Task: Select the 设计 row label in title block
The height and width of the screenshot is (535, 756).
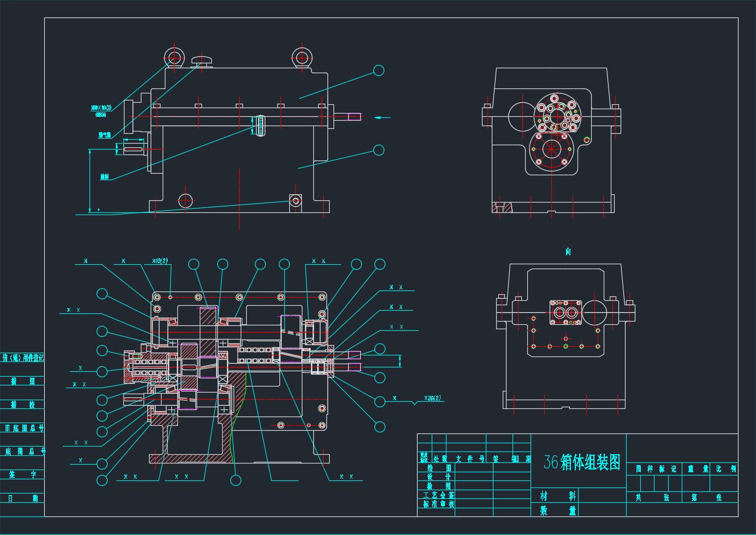Action: coord(439,477)
